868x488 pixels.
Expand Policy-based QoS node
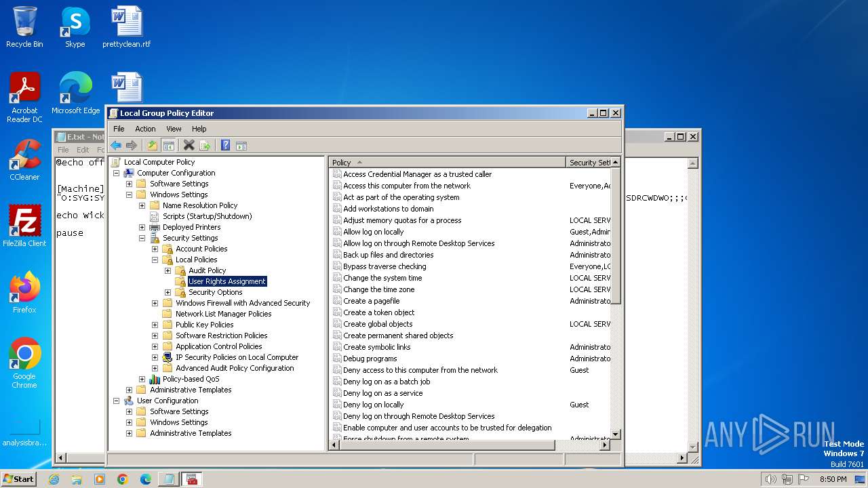point(142,379)
